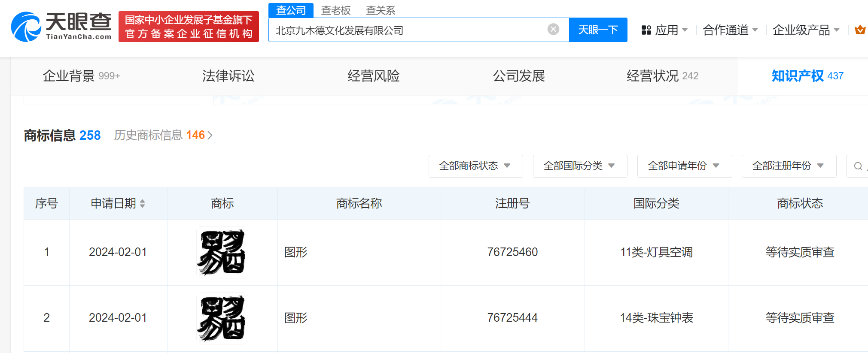Click the 注册号 column header
The width and height of the screenshot is (868, 353).
[512, 203]
